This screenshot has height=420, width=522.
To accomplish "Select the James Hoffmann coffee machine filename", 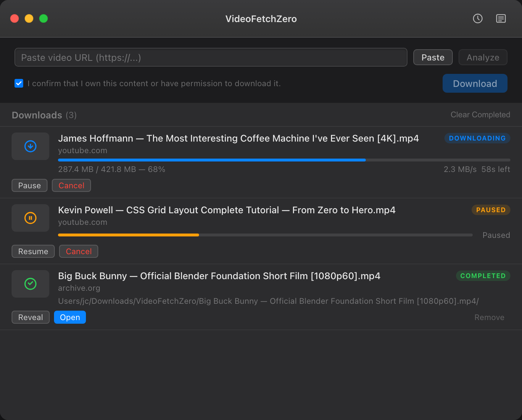I will (x=239, y=138).
